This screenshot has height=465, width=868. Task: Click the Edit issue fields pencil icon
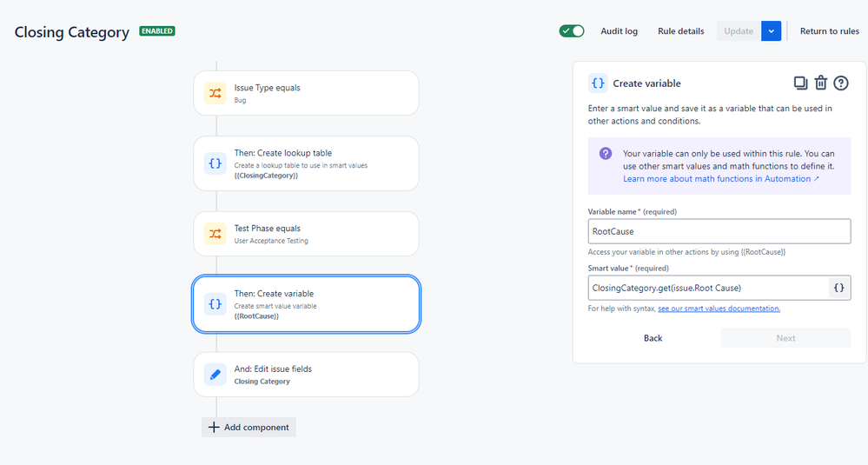point(215,375)
